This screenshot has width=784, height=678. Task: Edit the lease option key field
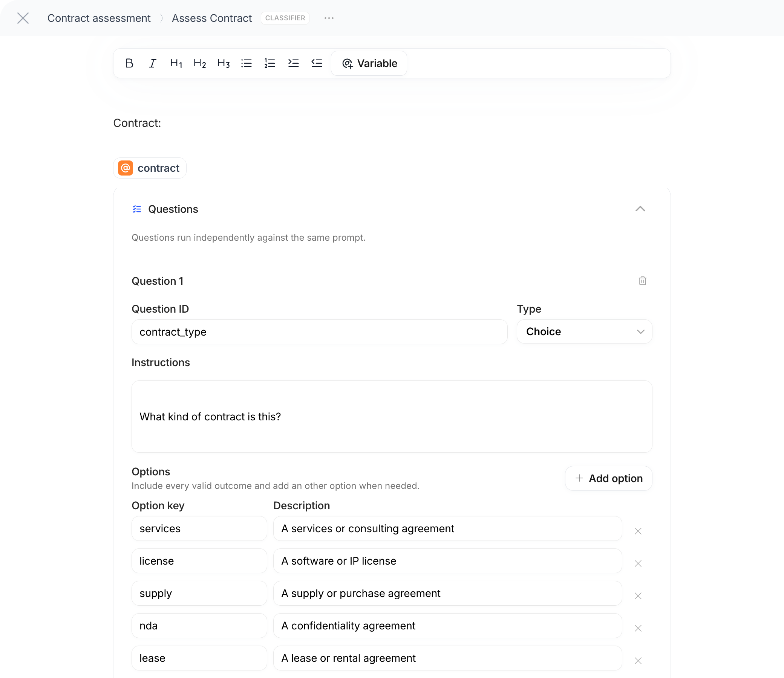pos(199,658)
